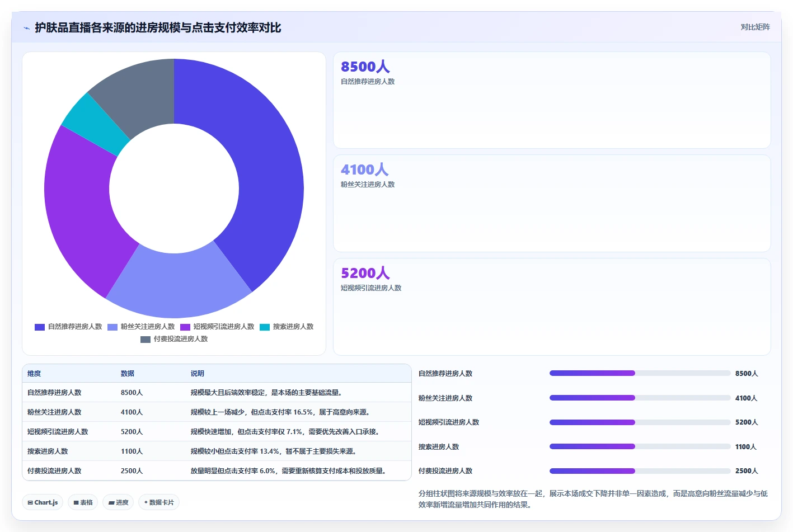The width and height of the screenshot is (793, 532).
Task: Click the dashboard title 护肤品直播各来源
Action: (158, 28)
